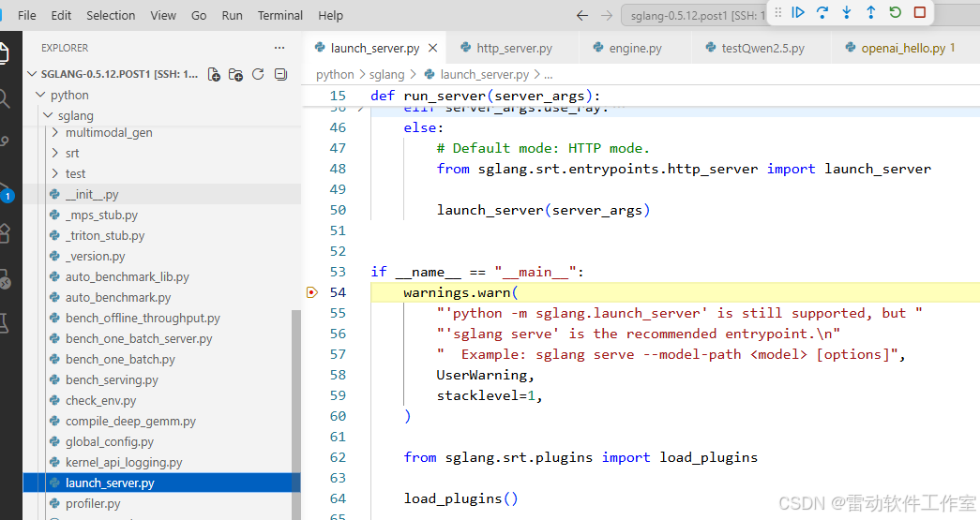Refresh the explorer tree

point(258,74)
